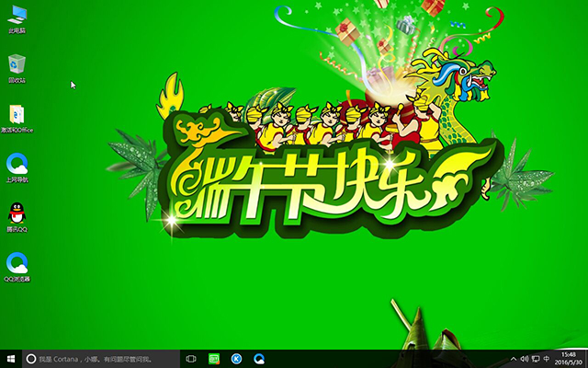
Task: Select the 激活和Office folder icon
Action: pyautogui.click(x=17, y=115)
